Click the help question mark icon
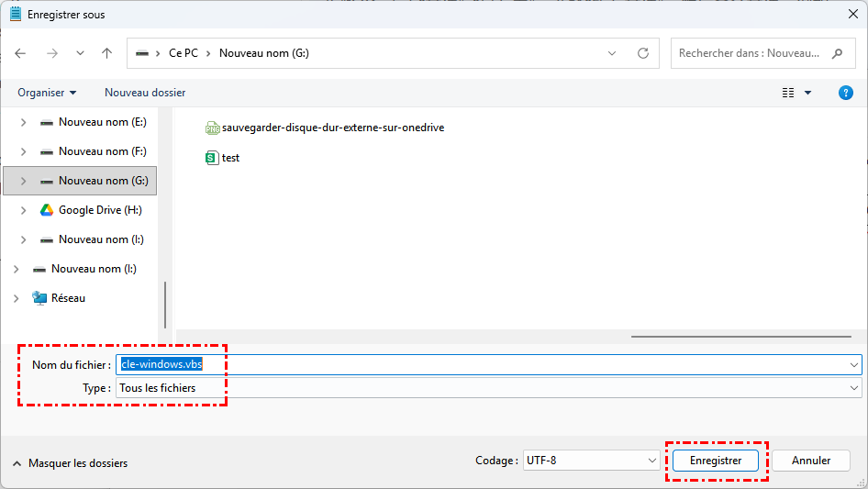The width and height of the screenshot is (868, 489). pyautogui.click(x=846, y=93)
